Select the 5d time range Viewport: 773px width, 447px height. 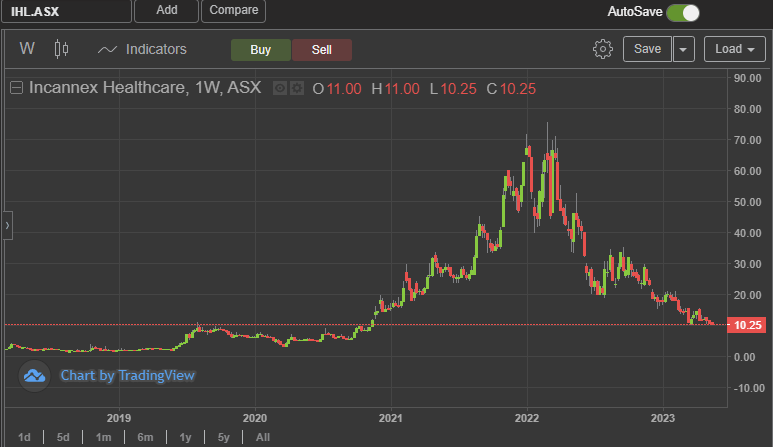(x=63, y=437)
